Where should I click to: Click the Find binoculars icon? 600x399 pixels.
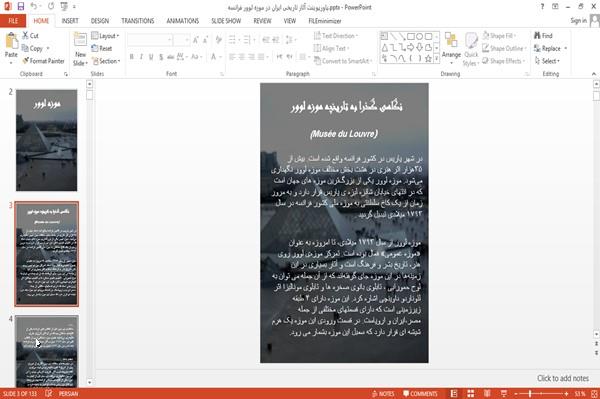[537, 36]
